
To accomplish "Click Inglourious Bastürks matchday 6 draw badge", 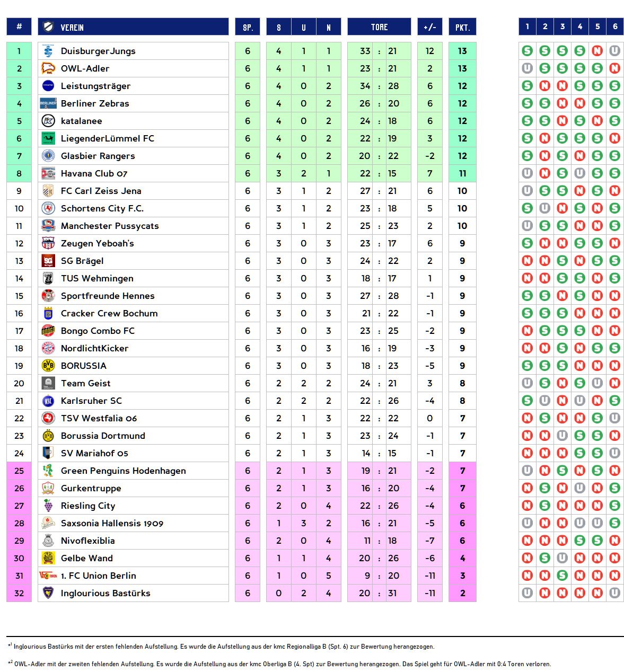I will [614, 593].
